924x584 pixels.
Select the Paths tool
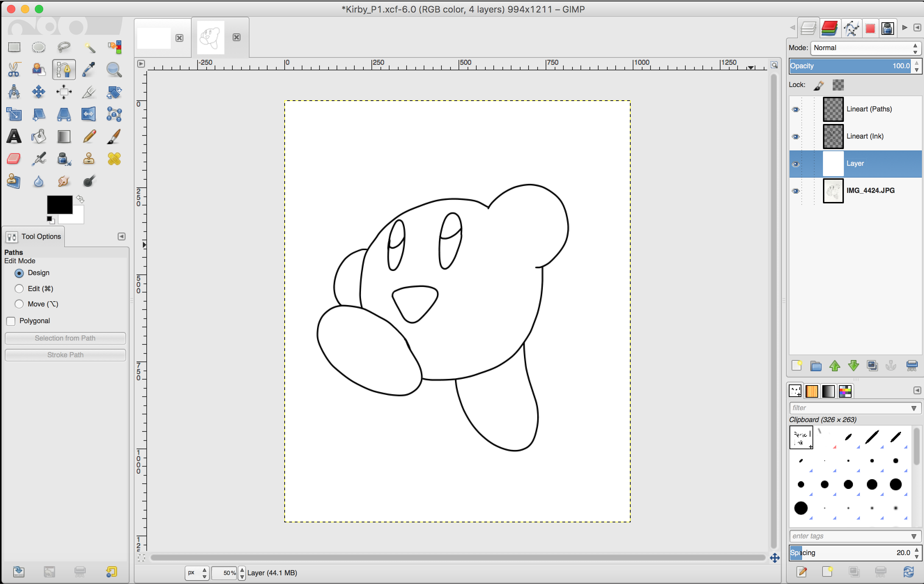tap(64, 69)
